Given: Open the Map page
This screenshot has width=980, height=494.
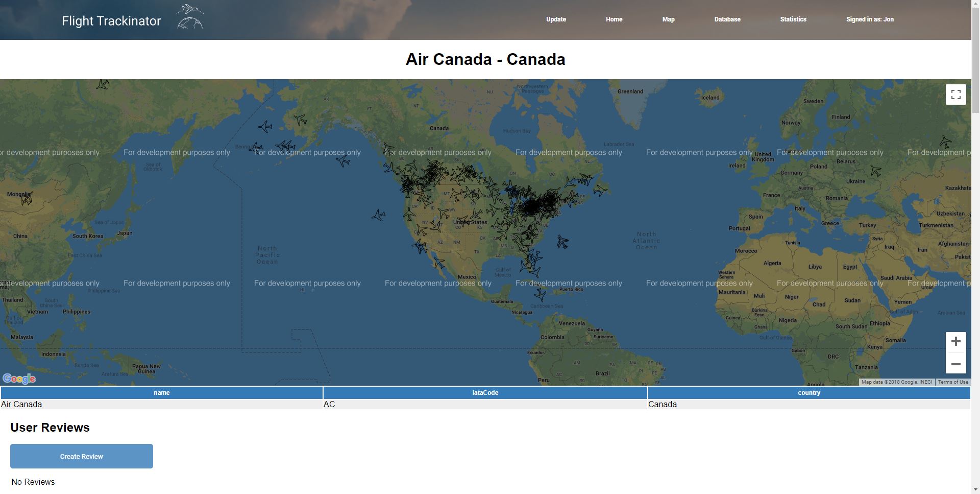Looking at the screenshot, I should tap(668, 19).
